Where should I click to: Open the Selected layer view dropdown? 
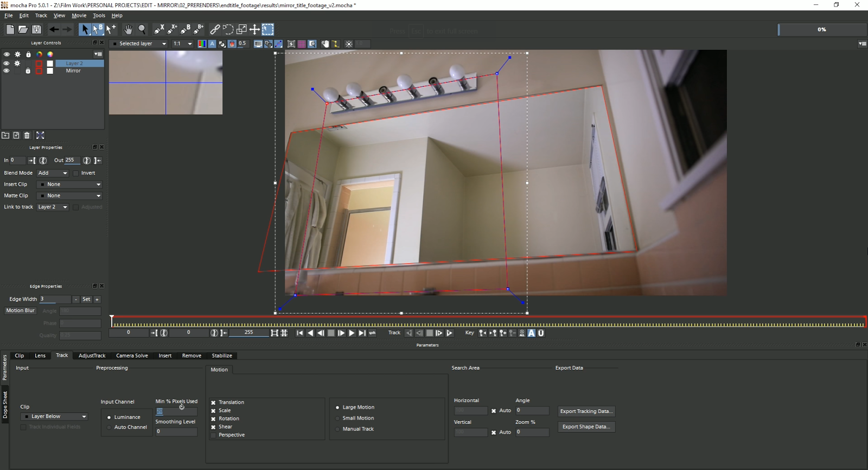[x=139, y=44]
